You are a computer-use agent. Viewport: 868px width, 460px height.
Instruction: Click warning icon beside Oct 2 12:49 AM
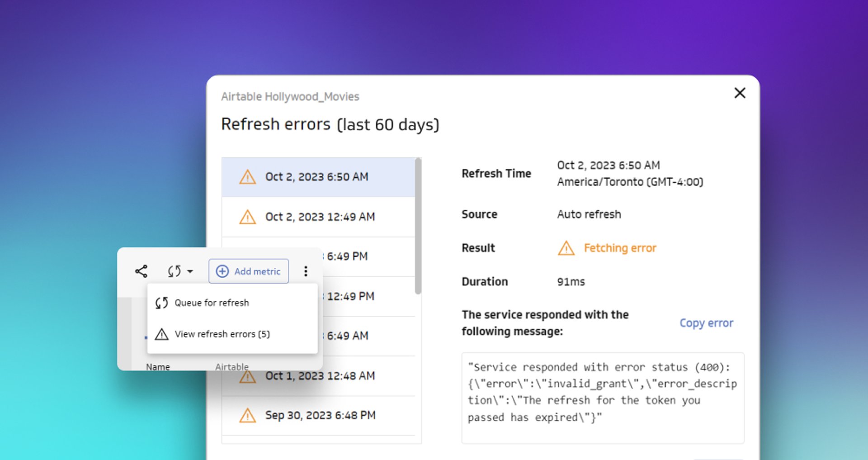pos(247,217)
